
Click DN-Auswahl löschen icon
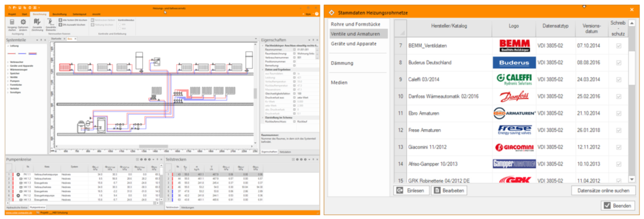click(60, 24)
